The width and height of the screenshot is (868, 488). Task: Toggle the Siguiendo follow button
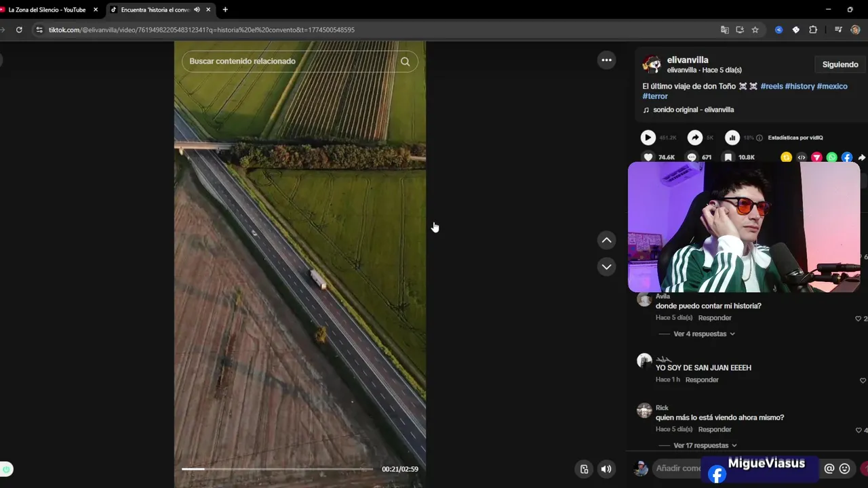click(840, 64)
